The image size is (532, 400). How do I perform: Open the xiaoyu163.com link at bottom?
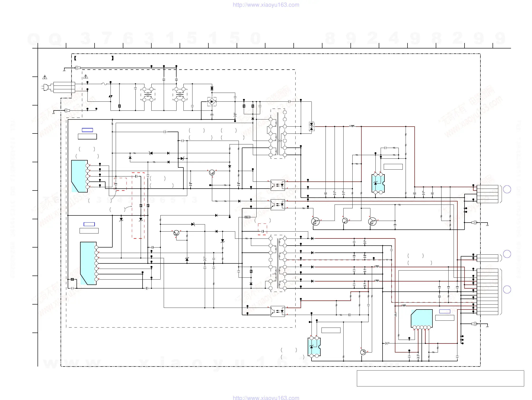point(266,398)
